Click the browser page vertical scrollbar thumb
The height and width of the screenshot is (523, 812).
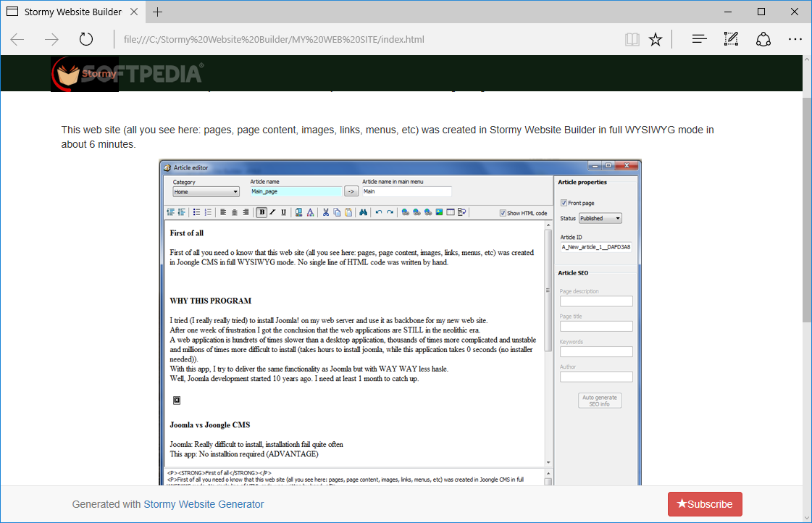(x=807, y=210)
